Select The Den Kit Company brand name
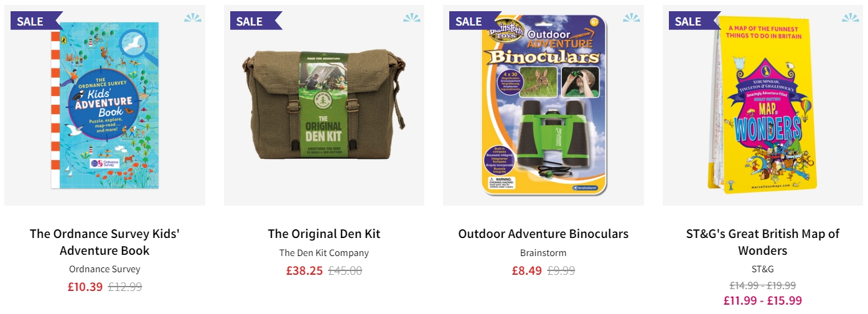 [x=324, y=253]
